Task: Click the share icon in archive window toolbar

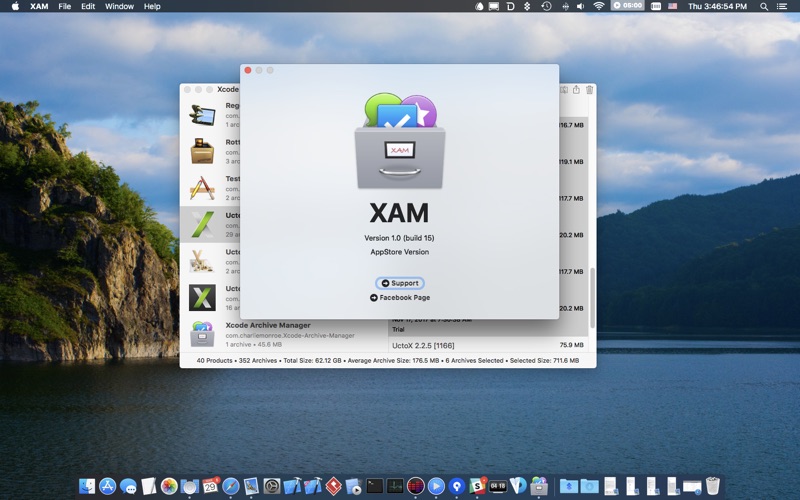Action: pos(576,90)
